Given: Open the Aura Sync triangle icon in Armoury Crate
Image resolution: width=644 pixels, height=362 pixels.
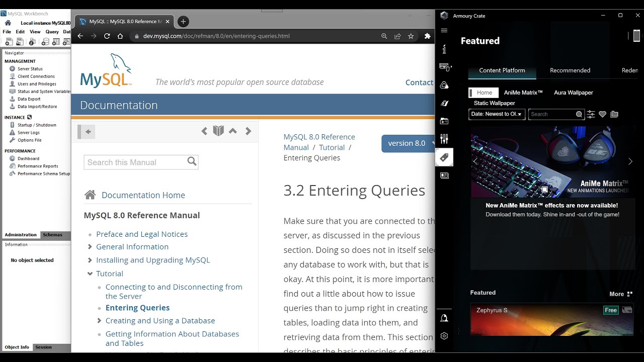Looking at the screenshot, I should tap(444, 85).
